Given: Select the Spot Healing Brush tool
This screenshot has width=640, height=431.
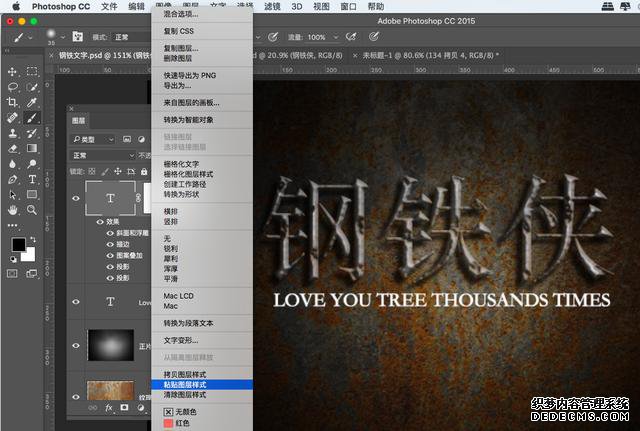Looking at the screenshot, I should pyautogui.click(x=12, y=118).
